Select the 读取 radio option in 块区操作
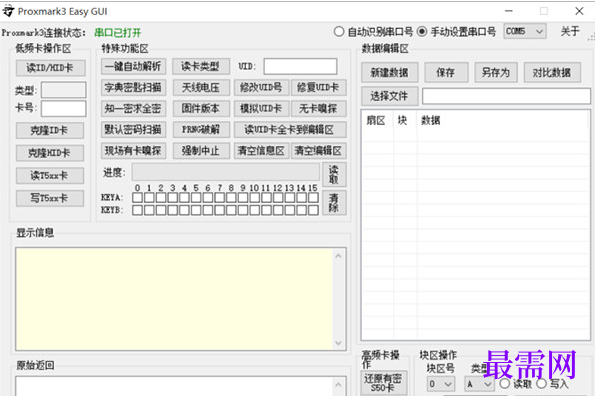Viewport: 595px width, 396px height. point(505,384)
